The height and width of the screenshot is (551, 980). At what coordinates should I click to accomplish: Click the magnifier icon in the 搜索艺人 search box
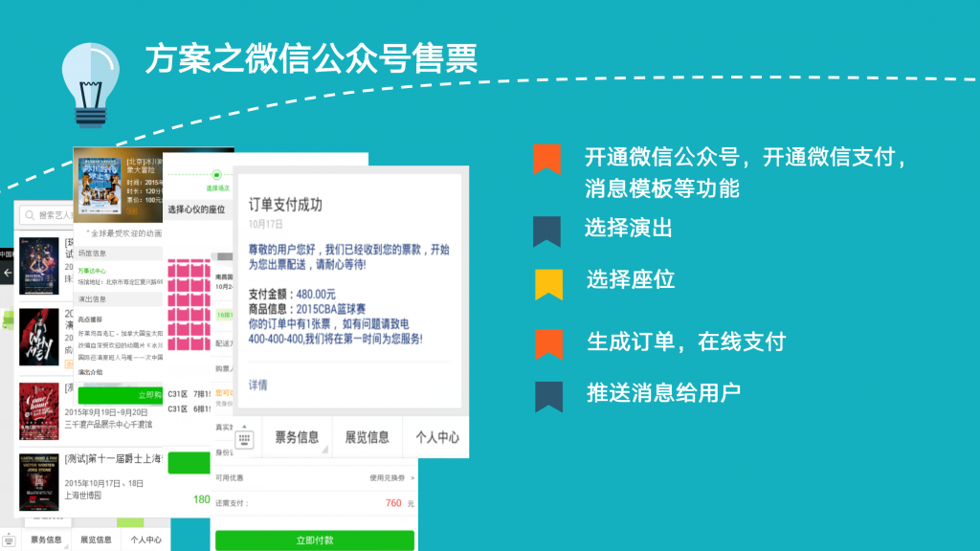click(x=30, y=216)
